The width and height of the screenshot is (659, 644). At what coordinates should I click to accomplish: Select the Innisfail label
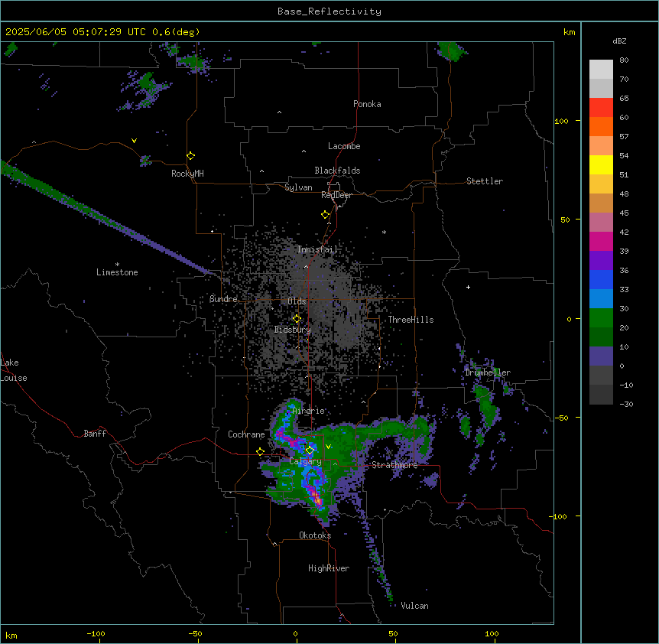pyautogui.click(x=317, y=249)
